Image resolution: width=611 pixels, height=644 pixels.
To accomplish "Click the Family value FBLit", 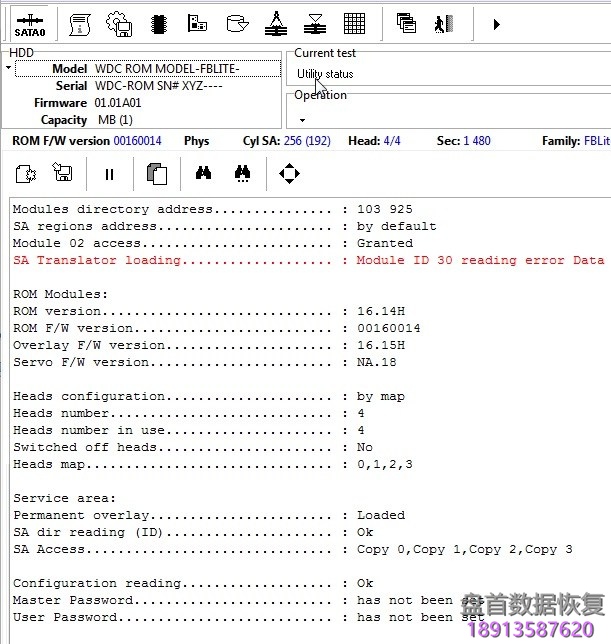I will click(x=597, y=141).
